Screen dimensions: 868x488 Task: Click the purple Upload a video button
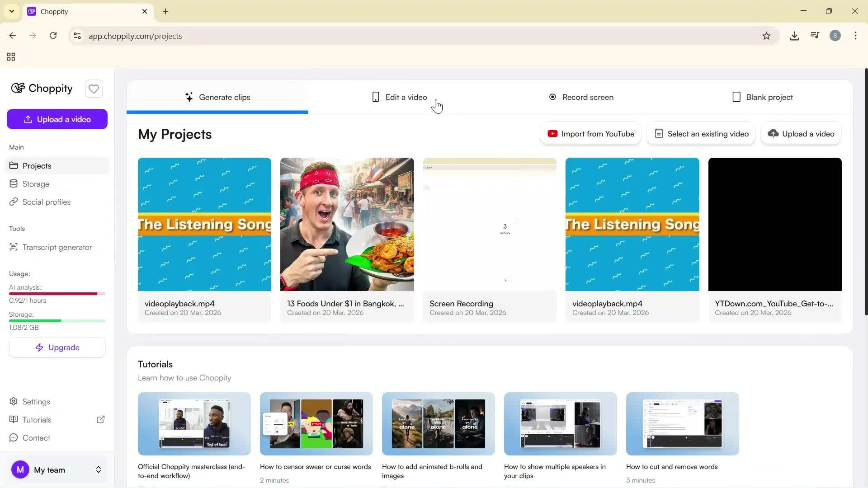click(57, 119)
